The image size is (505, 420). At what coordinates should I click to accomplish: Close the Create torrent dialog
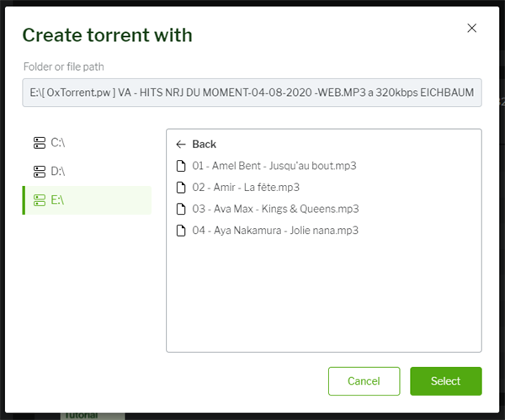[471, 28]
